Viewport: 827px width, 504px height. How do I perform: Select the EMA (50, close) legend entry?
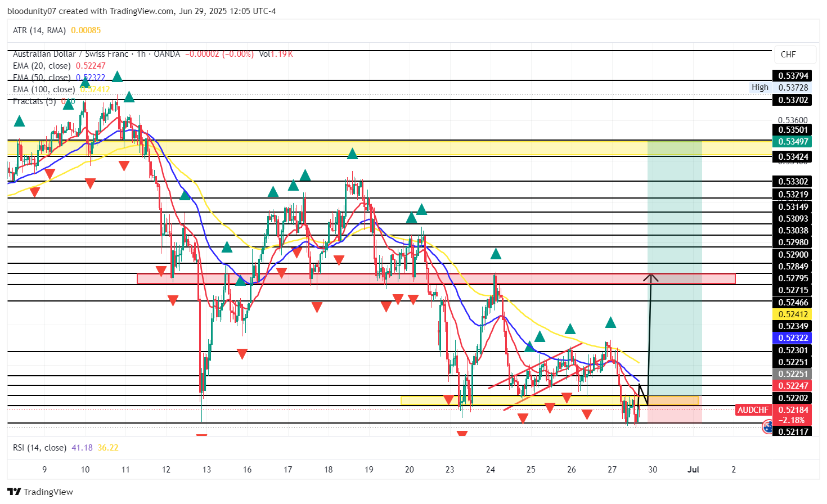pyautogui.click(x=42, y=78)
